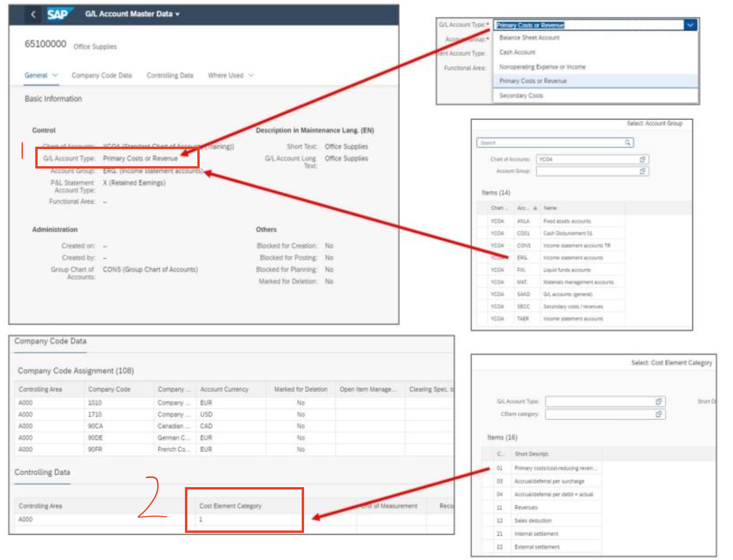Select Primary Costs or Revenue list option
This screenshot has height=560, width=733.
596,81
